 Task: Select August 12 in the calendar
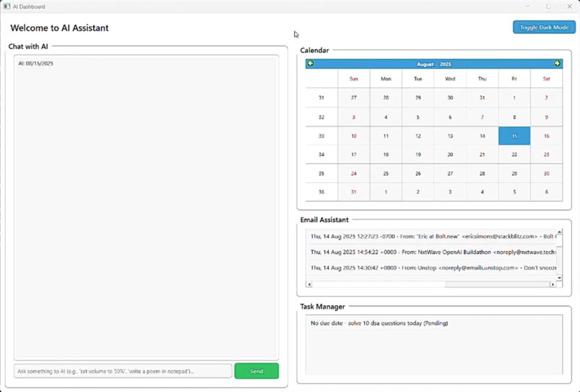pyautogui.click(x=418, y=136)
